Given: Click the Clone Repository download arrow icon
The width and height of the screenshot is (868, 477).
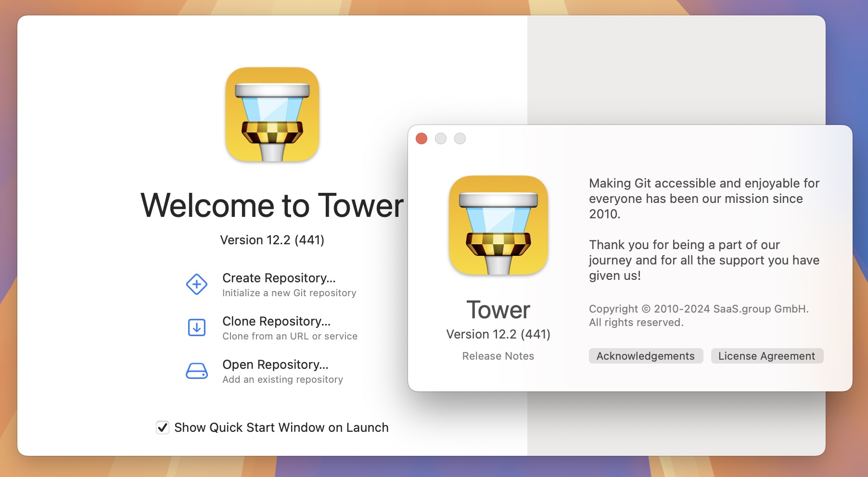Looking at the screenshot, I should [197, 328].
